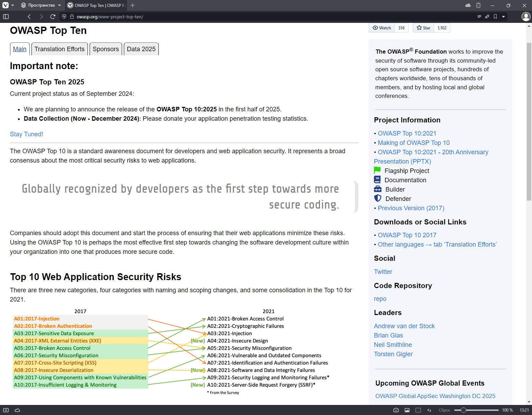Viewport: 532px width, 415px height.
Task: Click the 100 % zoom value
Action: coord(507,410)
